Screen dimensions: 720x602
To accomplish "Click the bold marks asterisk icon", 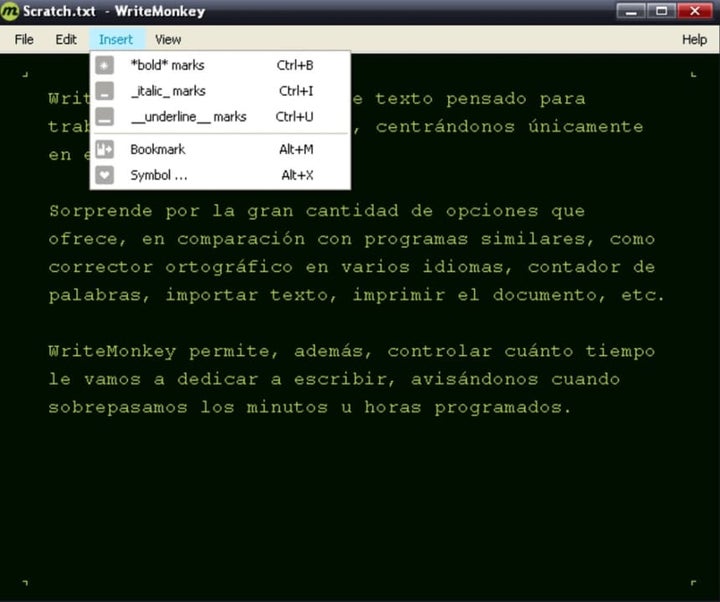I will (104, 65).
